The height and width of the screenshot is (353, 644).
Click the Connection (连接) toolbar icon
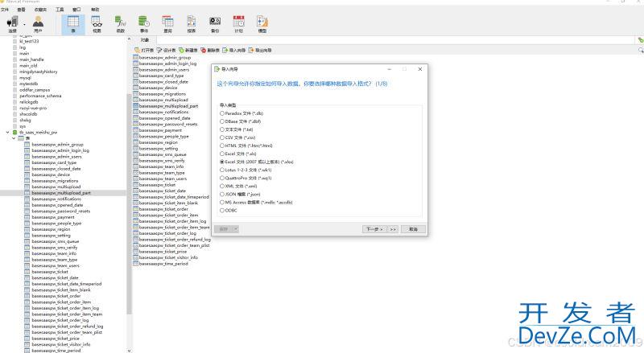click(11, 23)
